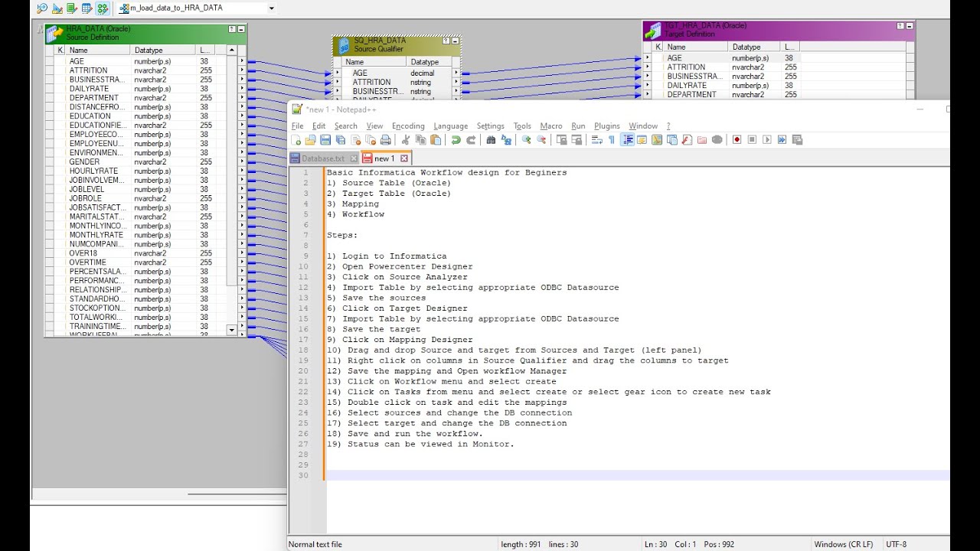The height and width of the screenshot is (551, 980).
Task: Click Notepad++ New file icon
Action: click(296, 140)
